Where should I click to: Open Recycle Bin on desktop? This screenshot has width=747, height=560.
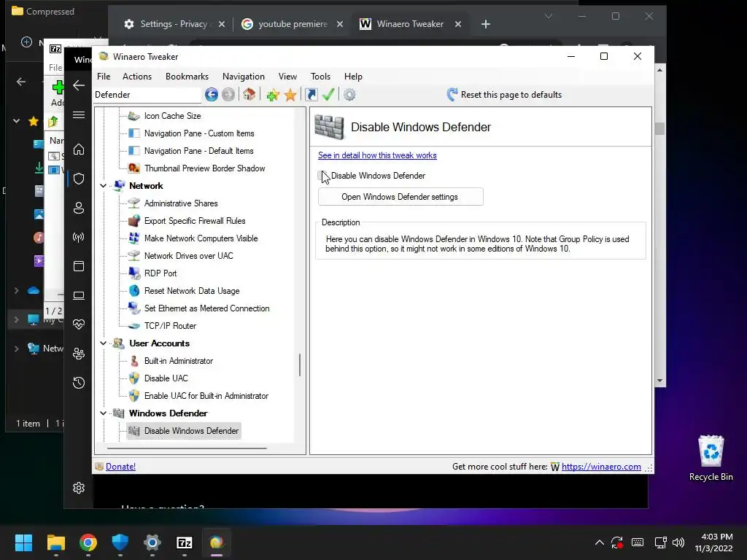[x=711, y=458]
